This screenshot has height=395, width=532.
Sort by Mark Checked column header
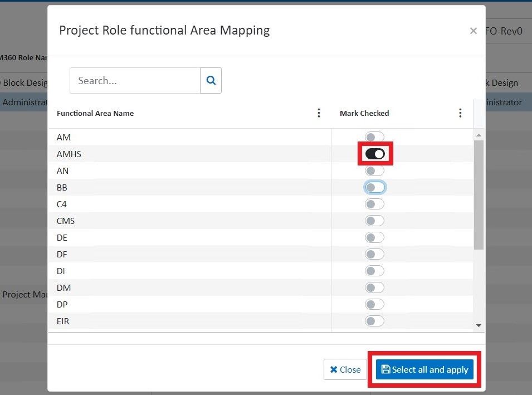point(364,113)
